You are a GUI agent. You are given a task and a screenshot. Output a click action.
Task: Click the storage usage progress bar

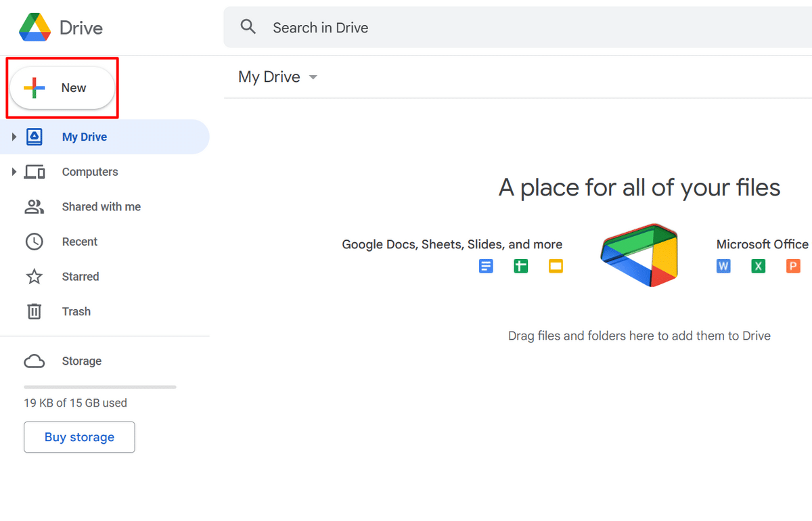pos(100,387)
